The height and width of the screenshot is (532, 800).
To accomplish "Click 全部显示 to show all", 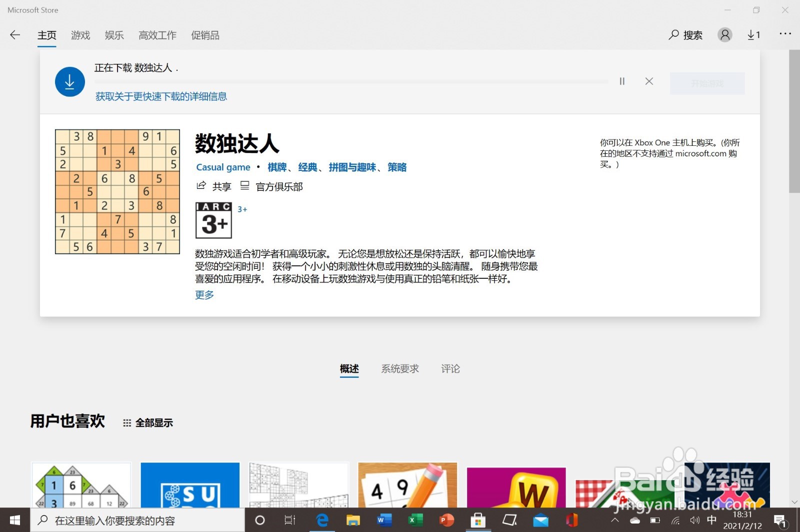I will point(148,423).
